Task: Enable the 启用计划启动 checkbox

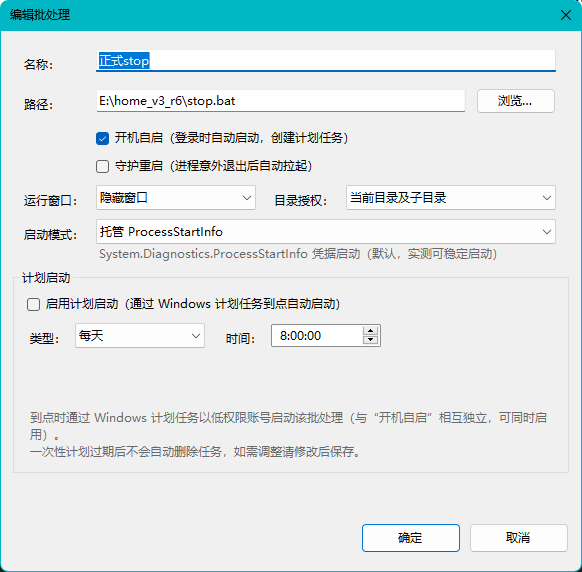Action: [33, 305]
